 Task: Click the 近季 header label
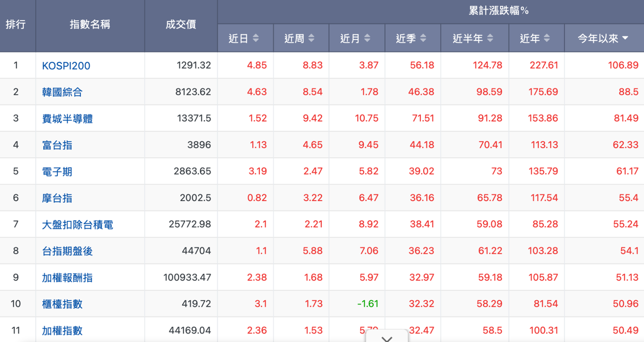[x=406, y=38]
